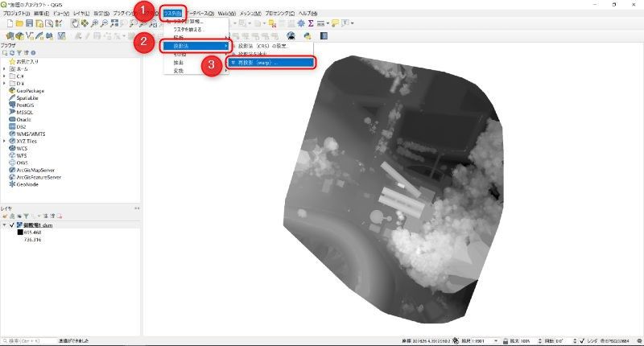Click the GeoNode icon in the browser

(11, 183)
